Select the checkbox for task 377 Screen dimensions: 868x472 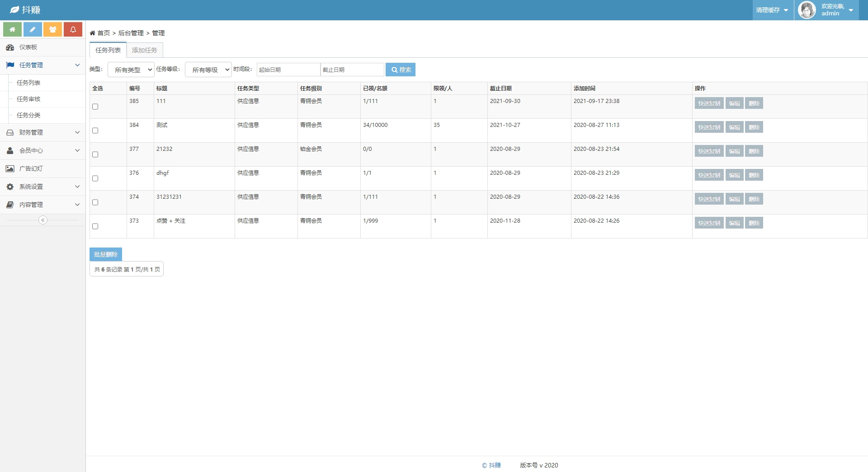95,154
